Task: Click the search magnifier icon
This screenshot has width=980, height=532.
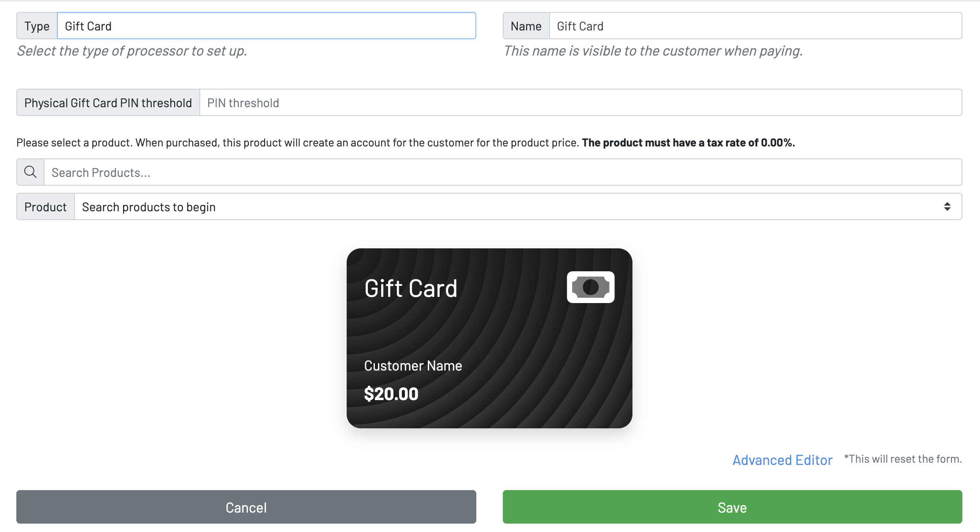Action: 30,172
